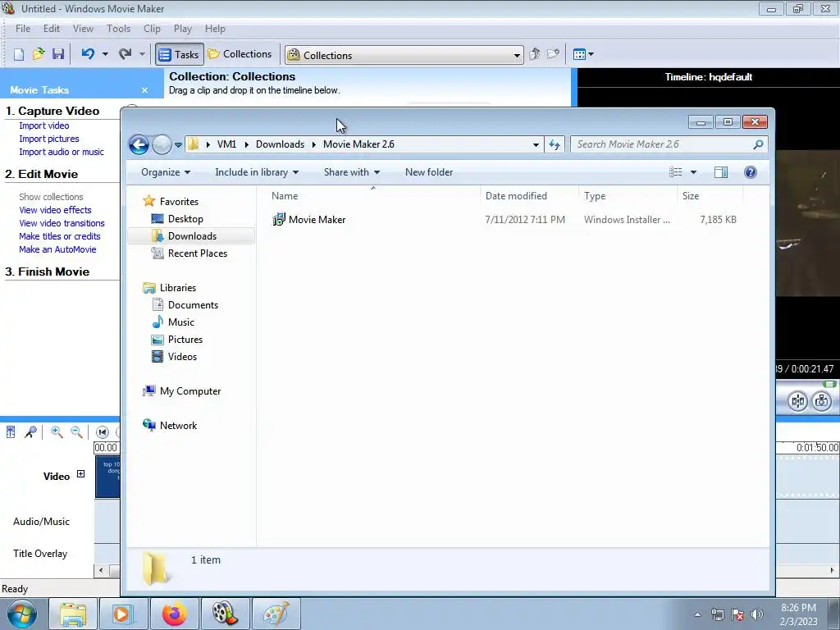Open the Edit menu

point(52,29)
